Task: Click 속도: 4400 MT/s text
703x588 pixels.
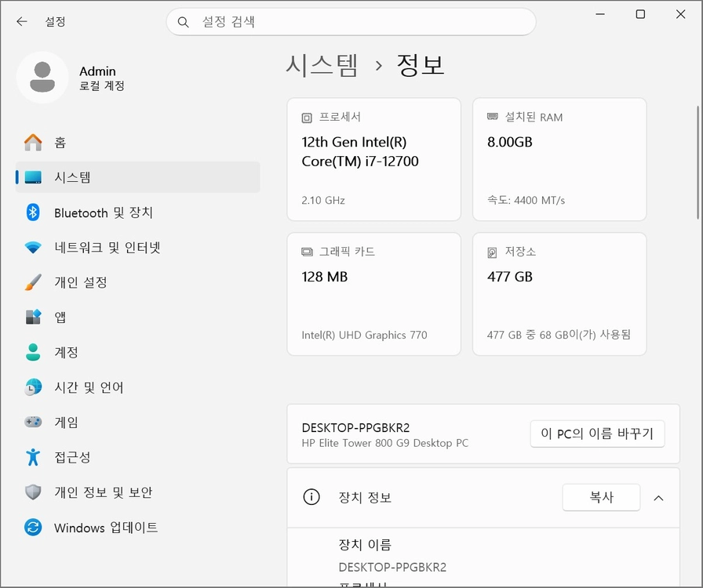Action: click(526, 201)
